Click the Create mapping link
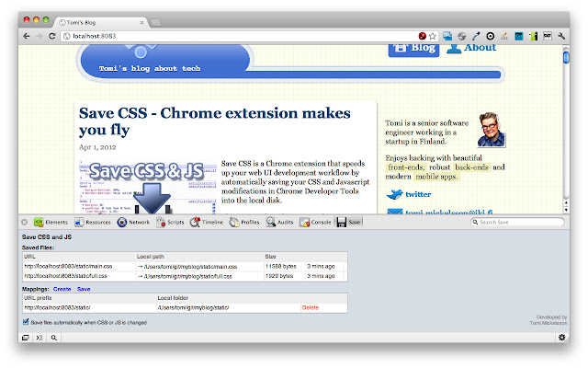588x368 pixels. 62,289
